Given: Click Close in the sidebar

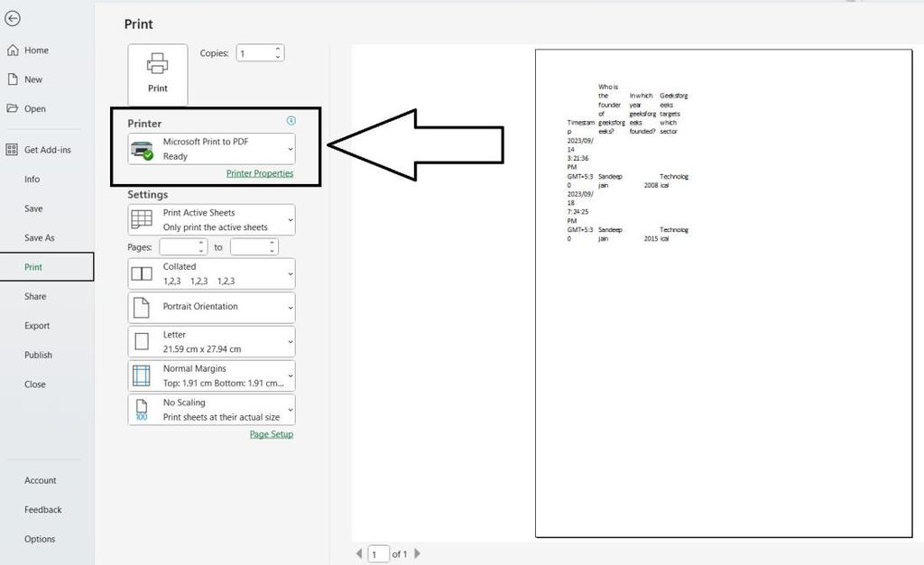Looking at the screenshot, I should tap(35, 384).
